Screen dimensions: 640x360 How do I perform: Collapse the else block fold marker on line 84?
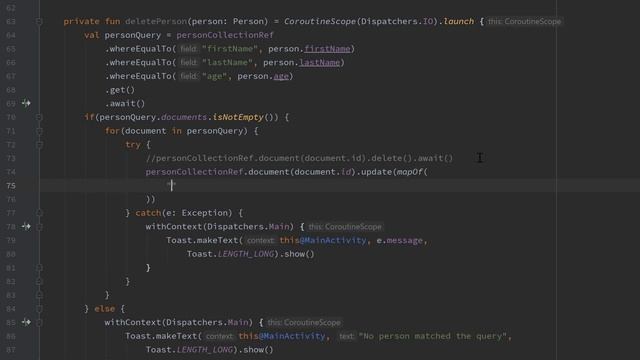click(x=39, y=309)
